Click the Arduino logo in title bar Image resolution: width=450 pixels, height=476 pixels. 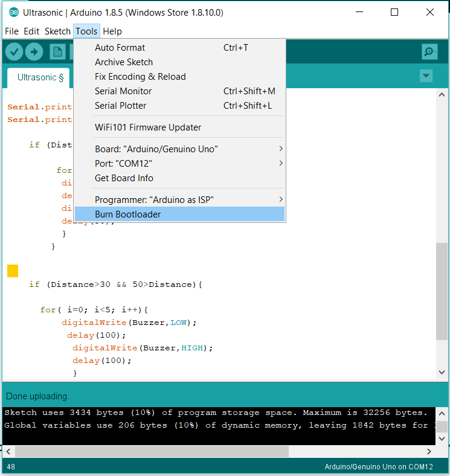click(x=14, y=13)
